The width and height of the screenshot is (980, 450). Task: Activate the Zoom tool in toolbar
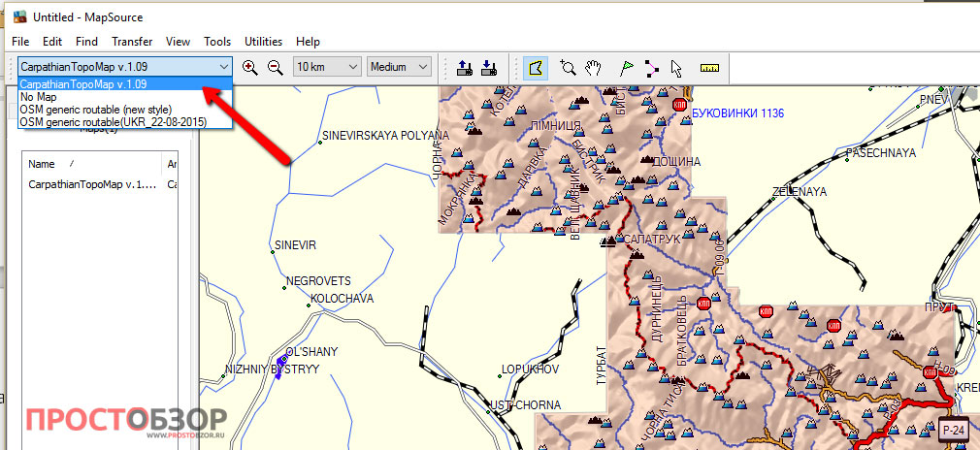pos(569,67)
